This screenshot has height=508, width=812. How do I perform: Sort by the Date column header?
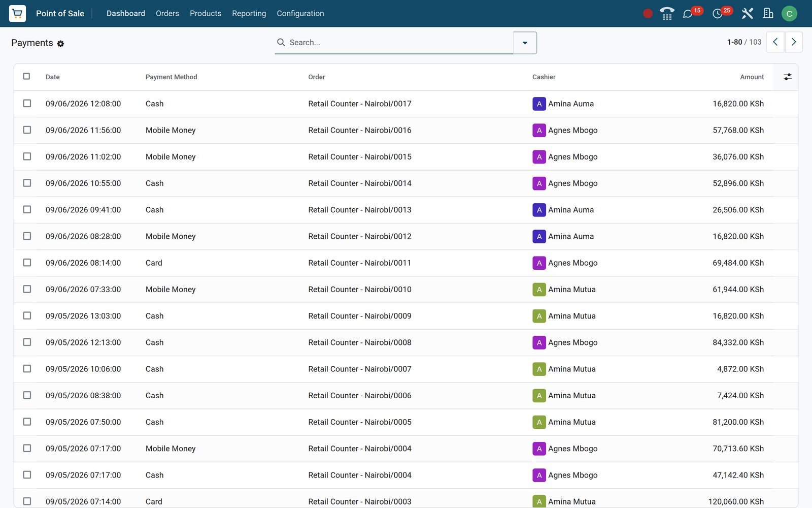pos(53,77)
